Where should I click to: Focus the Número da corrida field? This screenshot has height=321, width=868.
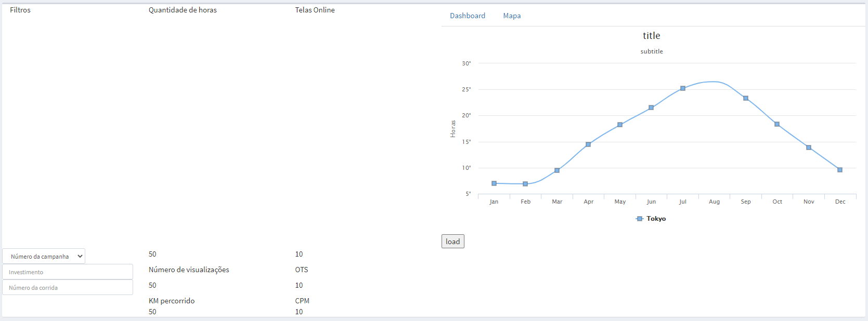tap(68, 287)
